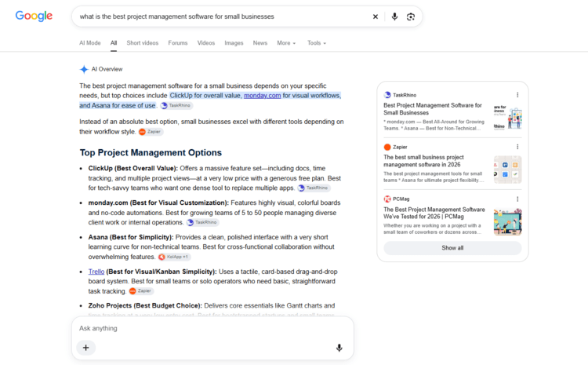Screen dimensions: 588x365
Task: Click the ClickUp (Best Overall Value) text
Action: [133, 168]
